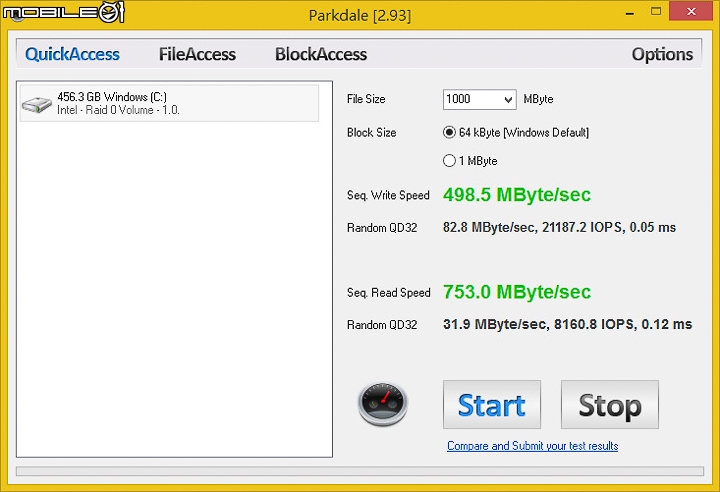Click the 753.0 MByte/sec read speed value
This screenshot has height=492, width=720.
click(x=517, y=292)
